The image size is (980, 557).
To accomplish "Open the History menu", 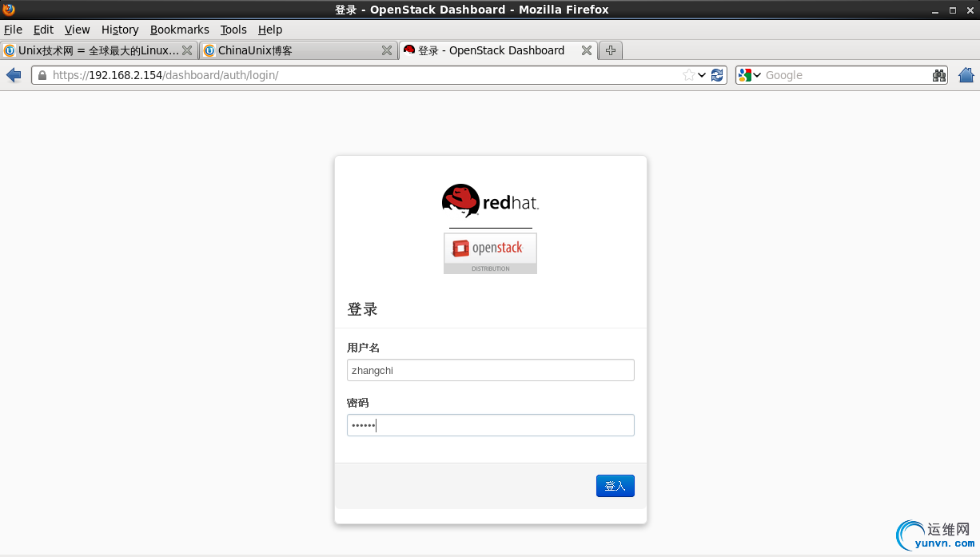I will tap(120, 30).
